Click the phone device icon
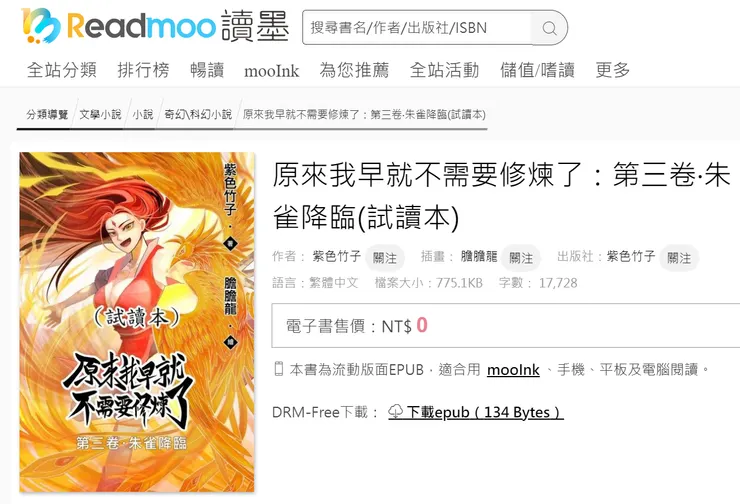740x504 pixels. [278, 369]
